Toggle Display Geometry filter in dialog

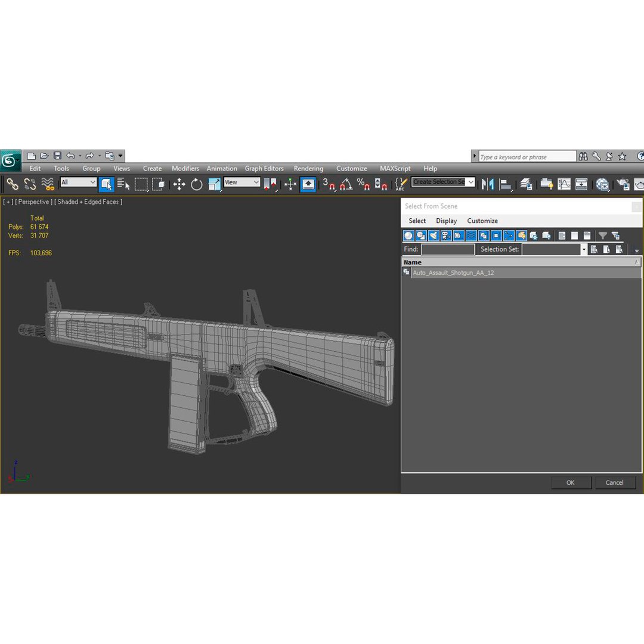408,236
